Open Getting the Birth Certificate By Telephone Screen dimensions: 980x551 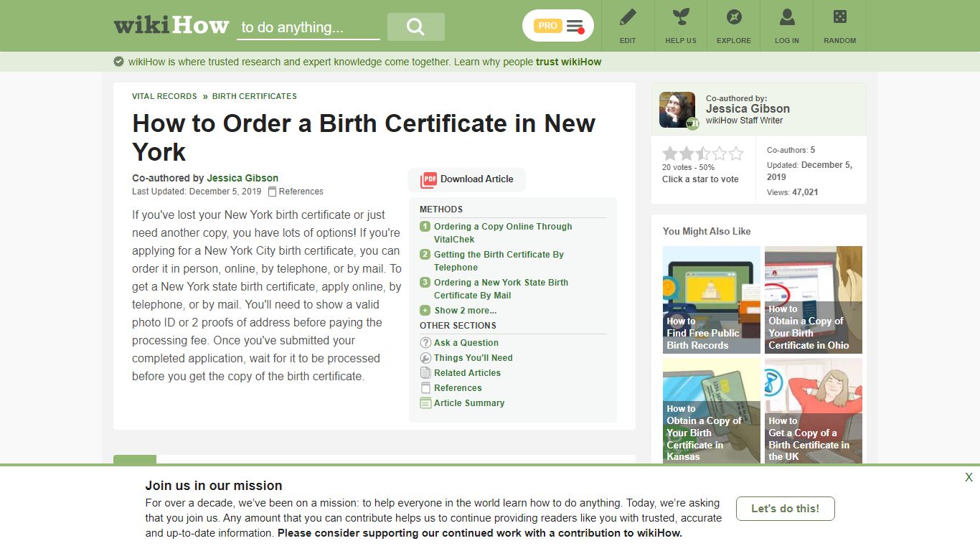[499, 261]
